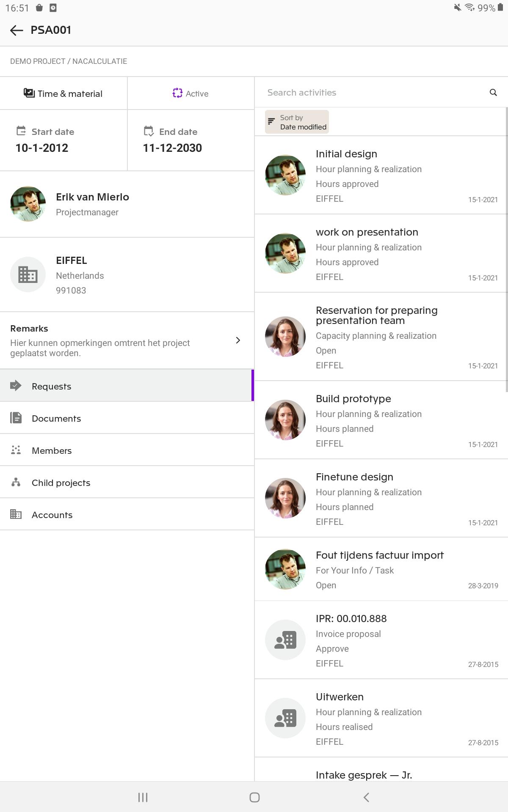
Task: Tap the Child projects hierarchy icon
Action: pyautogui.click(x=16, y=482)
